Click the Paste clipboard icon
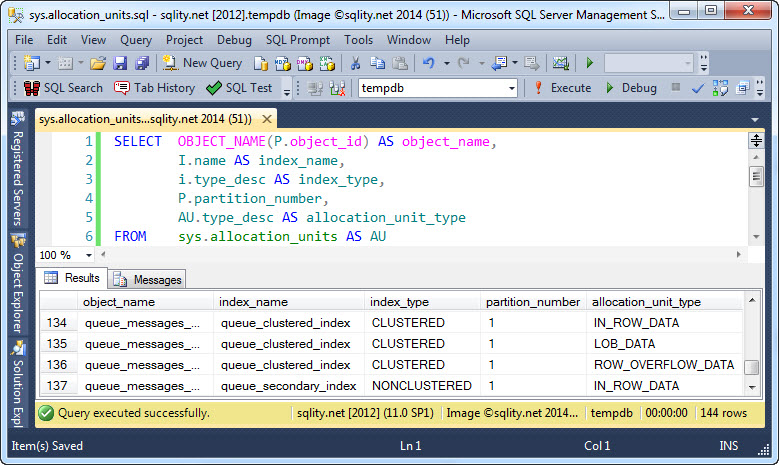Image resolution: width=779 pixels, height=465 pixels. [400, 63]
